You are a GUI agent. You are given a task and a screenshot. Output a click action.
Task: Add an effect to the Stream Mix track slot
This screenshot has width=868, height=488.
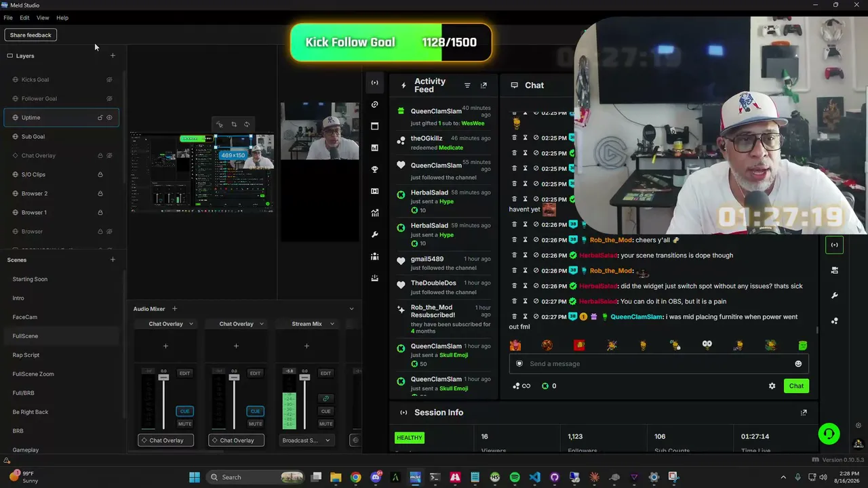[307, 346]
